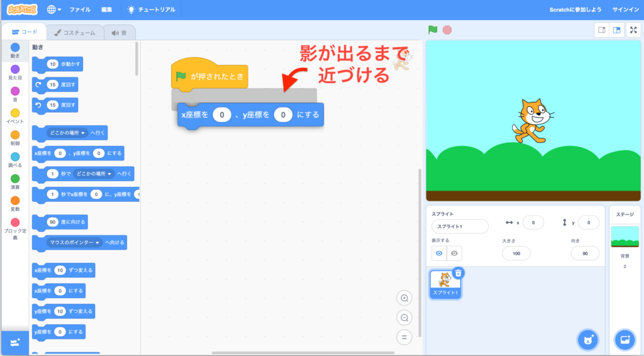Hide the sprite with crossed eye icon
This screenshot has width=644, height=356.
point(454,253)
